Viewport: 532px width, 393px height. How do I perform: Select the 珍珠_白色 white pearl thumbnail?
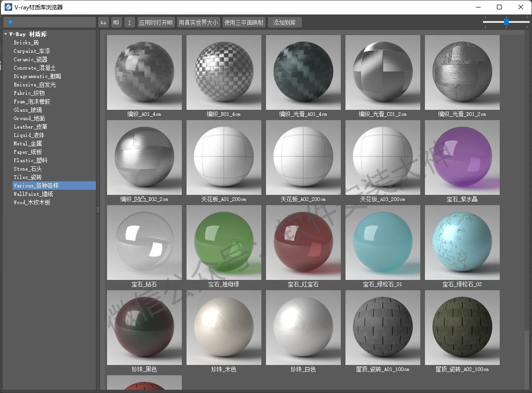tap(303, 328)
